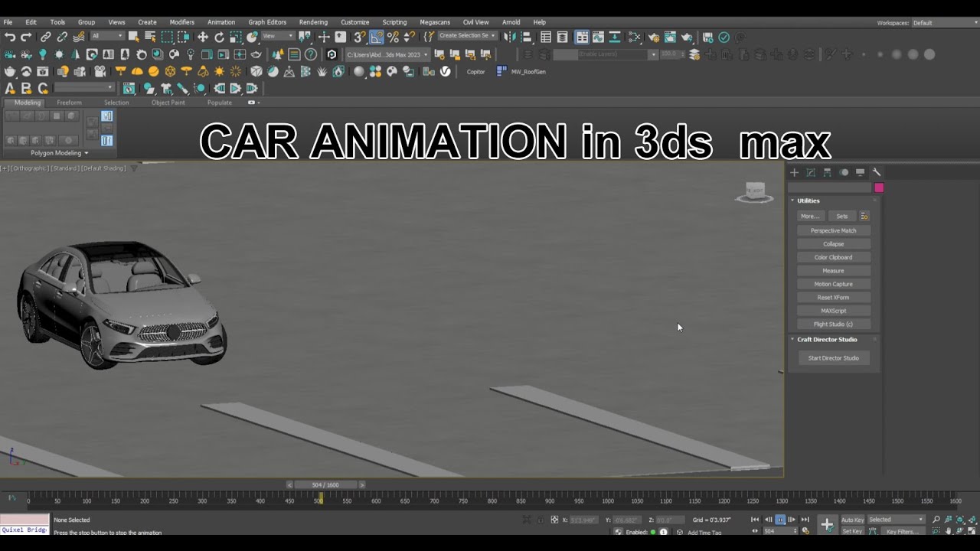Screen dimensions: 980x551
Task: Open the Hierarchy panel tab icon
Action: pyautogui.click(x=828, y=172)
